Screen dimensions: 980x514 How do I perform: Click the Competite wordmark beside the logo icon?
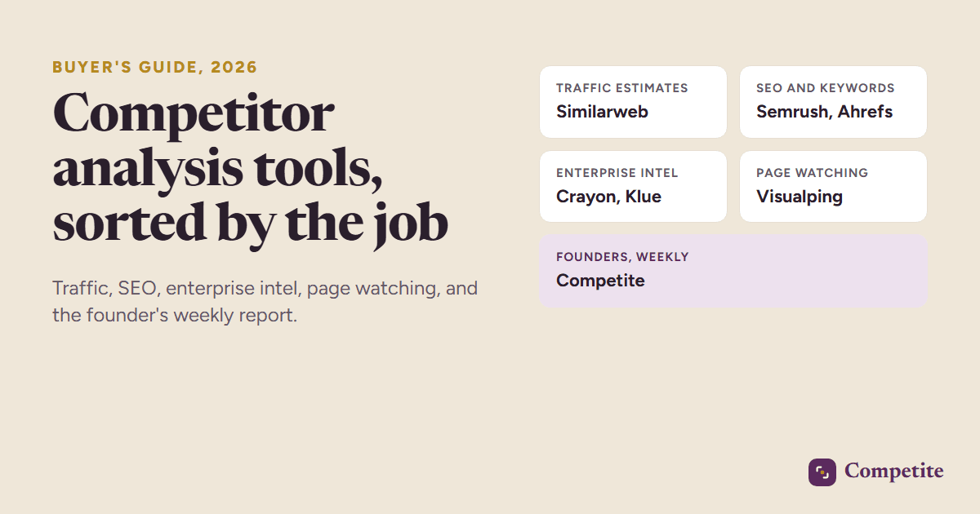894,472
